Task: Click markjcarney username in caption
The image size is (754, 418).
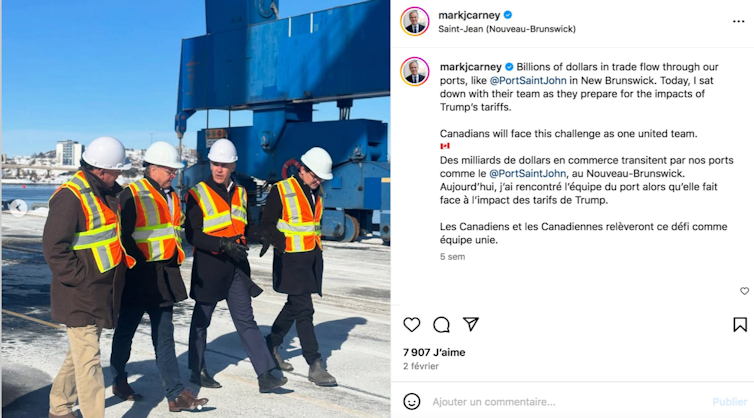Action: (x=471, y=67)
